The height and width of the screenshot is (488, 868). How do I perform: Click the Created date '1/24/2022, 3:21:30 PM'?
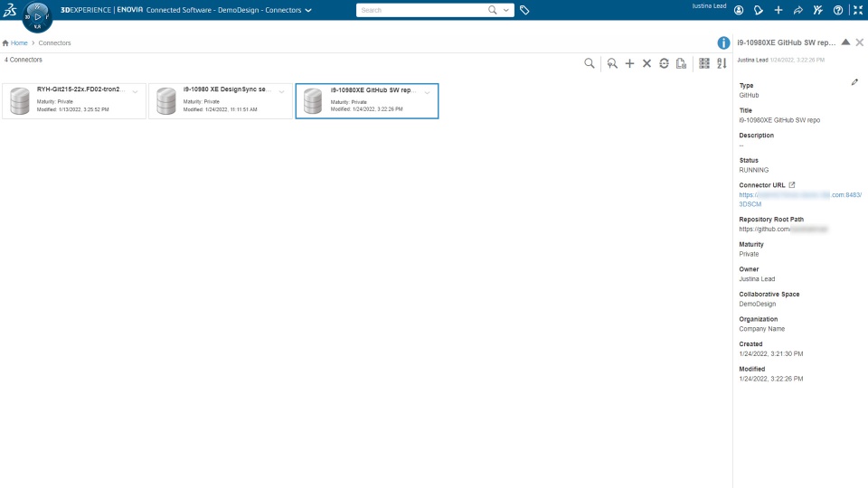770,353
